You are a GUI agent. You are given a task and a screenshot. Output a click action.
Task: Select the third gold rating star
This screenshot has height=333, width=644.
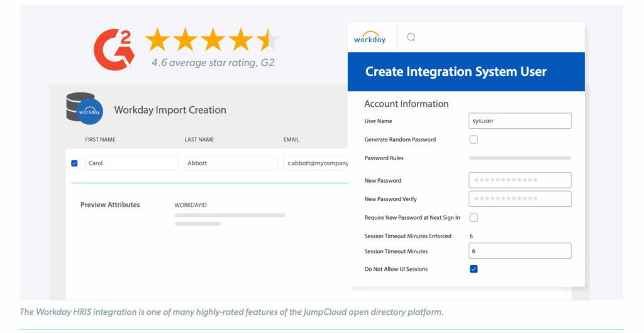coord(213,40)
